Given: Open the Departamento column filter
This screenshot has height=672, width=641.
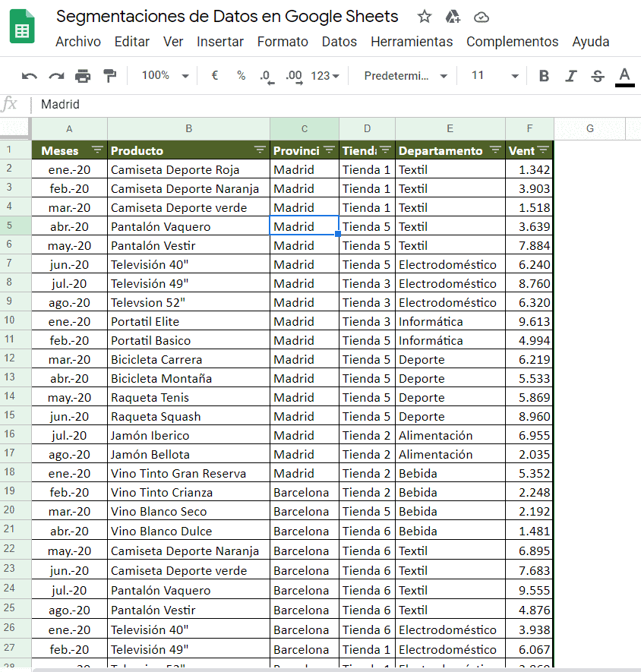Looking at the screenshot, I should 495,150.
